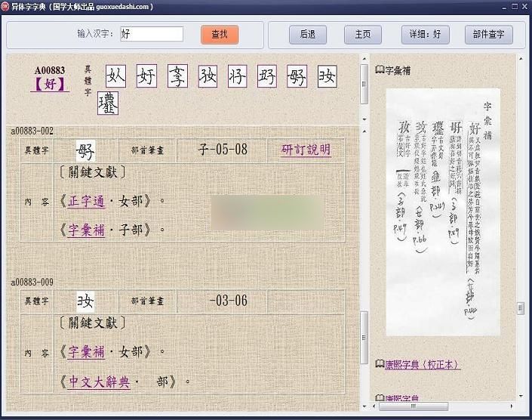
Task: Open the 研訂說明 link
Action: 306,150
